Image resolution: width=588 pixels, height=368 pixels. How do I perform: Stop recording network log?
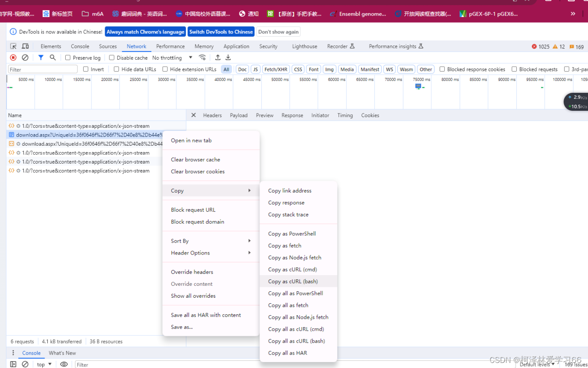13,57
